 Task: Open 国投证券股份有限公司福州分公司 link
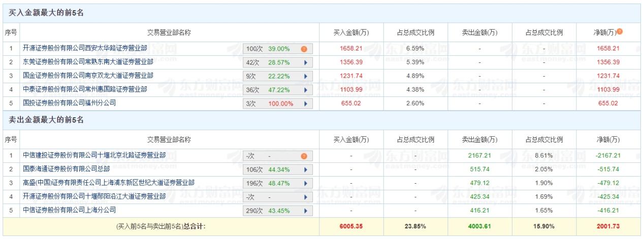pyautogui.click(x=70, y=103)
